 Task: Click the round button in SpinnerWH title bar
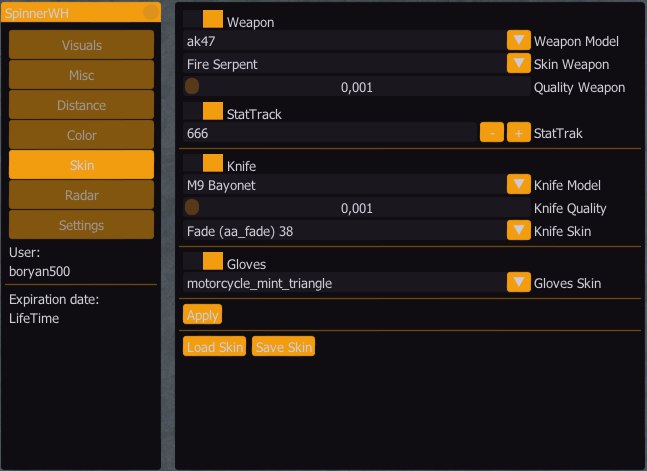pos(151,12)
